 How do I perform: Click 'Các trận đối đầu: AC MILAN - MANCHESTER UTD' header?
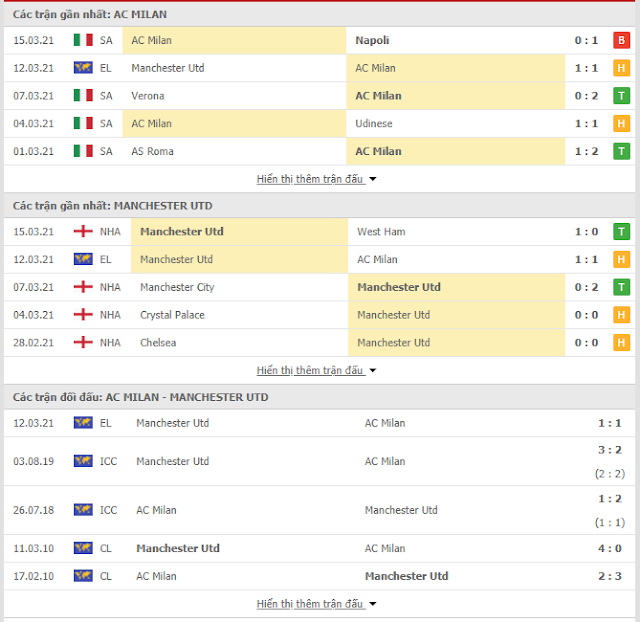(x=140, y=397)
